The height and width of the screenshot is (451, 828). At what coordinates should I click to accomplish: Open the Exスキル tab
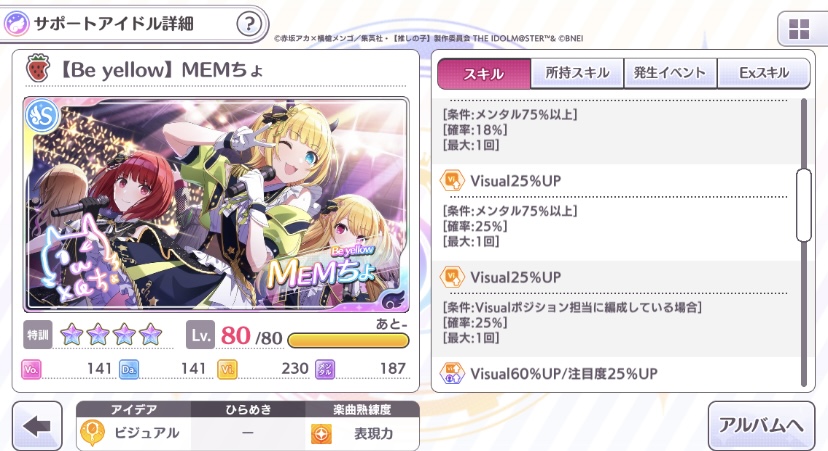click(764, 73)
